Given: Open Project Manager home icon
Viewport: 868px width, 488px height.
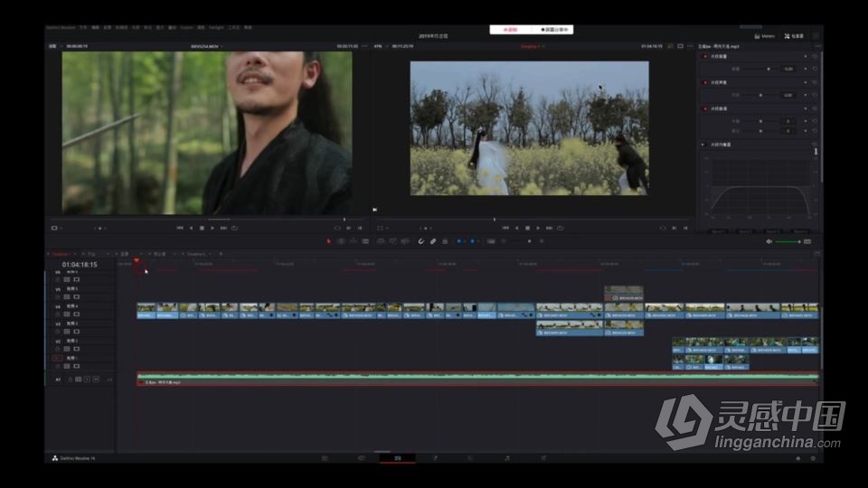Looking at the screenshot, I should click(x=798, y=458).
